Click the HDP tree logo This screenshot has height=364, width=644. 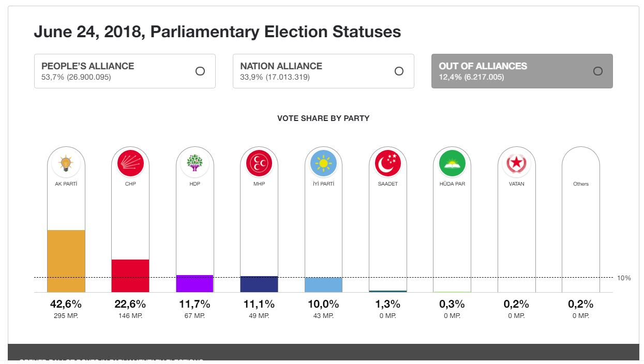[194, 164]
